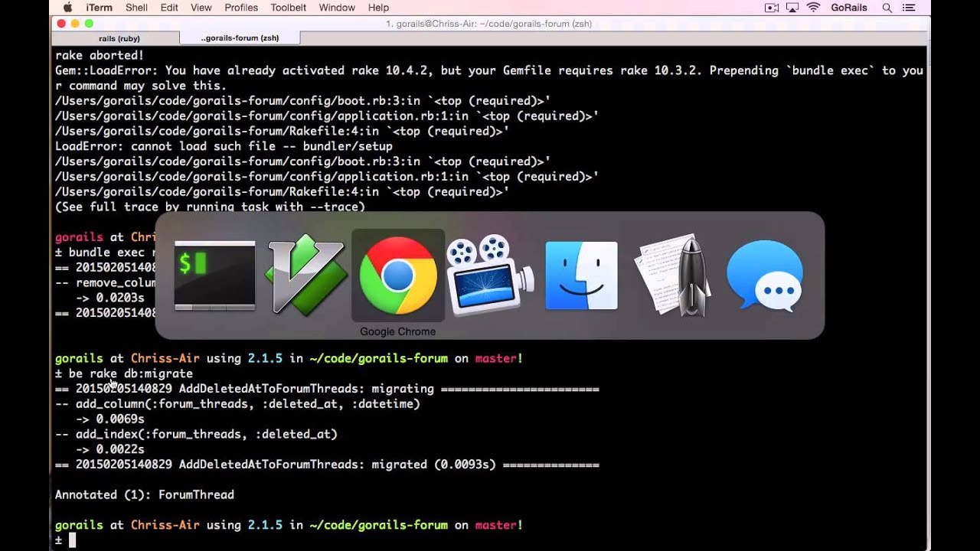Click the 'LoadError: cannot load such file' line
The height and width of the screenshot is (551, 980).
pyautogui.click(x=224, y=146)
